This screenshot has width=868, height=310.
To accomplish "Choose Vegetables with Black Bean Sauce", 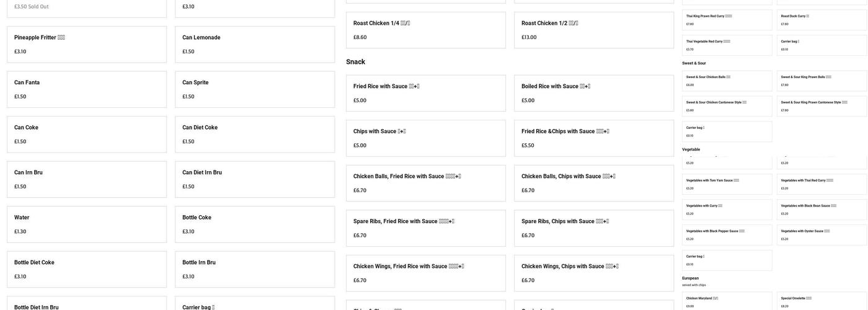I will click(x=821, y=210).
